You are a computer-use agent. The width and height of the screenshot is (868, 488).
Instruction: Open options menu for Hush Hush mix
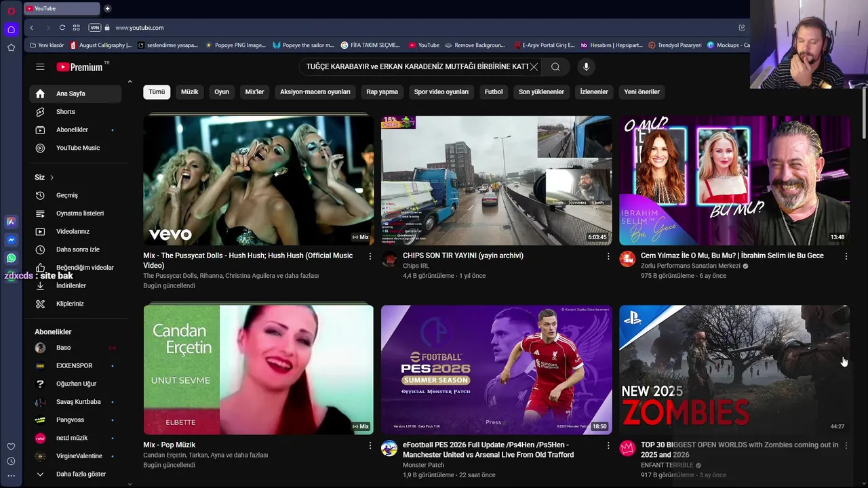pos(370,256)
